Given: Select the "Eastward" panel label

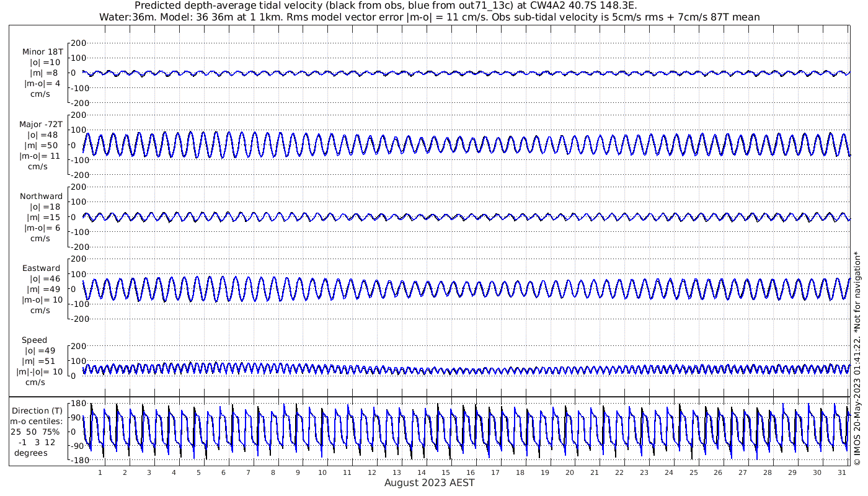Looking at the screenshot, I should [42, 268].
